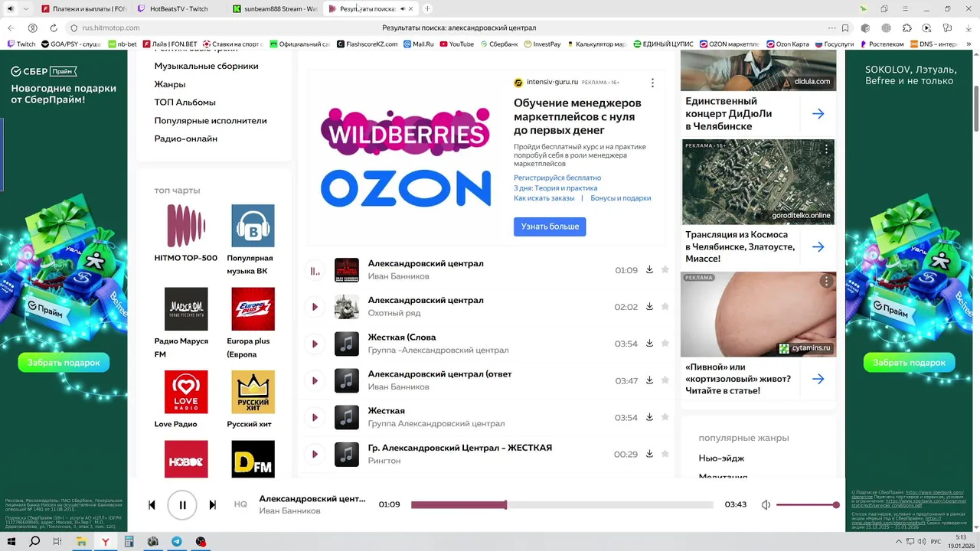
Task: Open YouTube bookmark in bookmarks bar
Action: point(456,44)
